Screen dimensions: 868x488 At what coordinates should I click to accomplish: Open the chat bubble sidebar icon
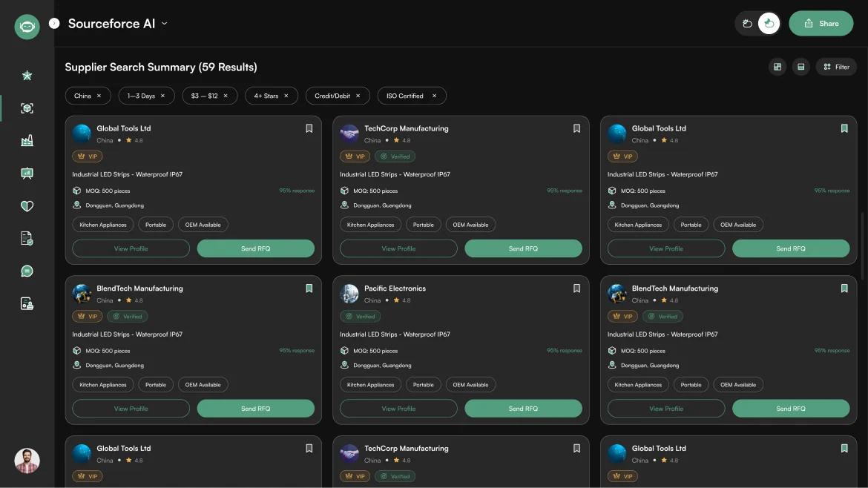[27, 271]
